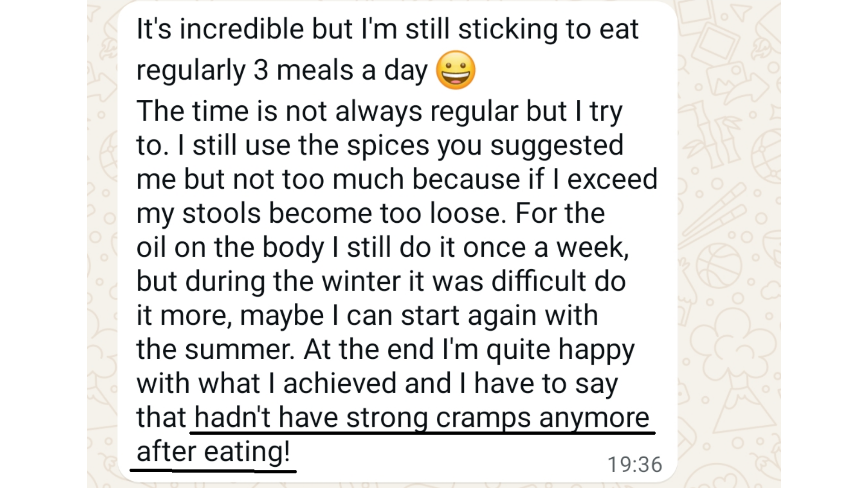Click the underlined phrase "hadn't have strong cramps anymore"
This screenshot has width=868, height=488.
(421, 417)
